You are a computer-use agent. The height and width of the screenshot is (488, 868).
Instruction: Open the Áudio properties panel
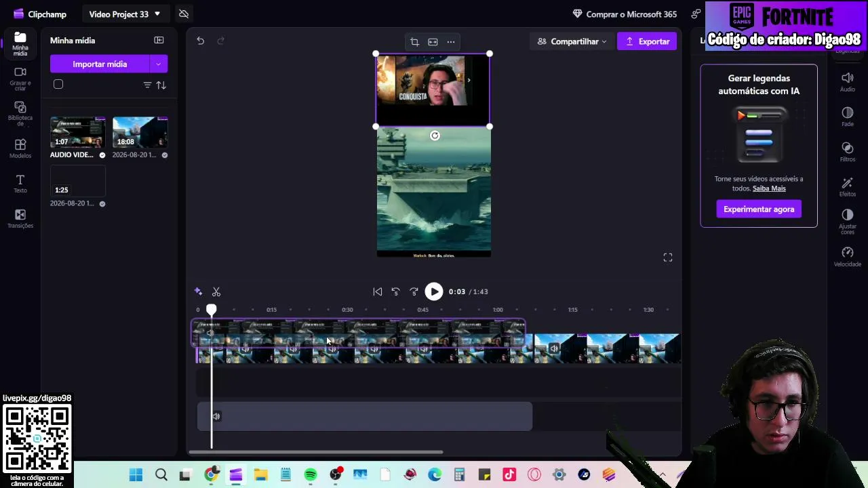point(848,82)
